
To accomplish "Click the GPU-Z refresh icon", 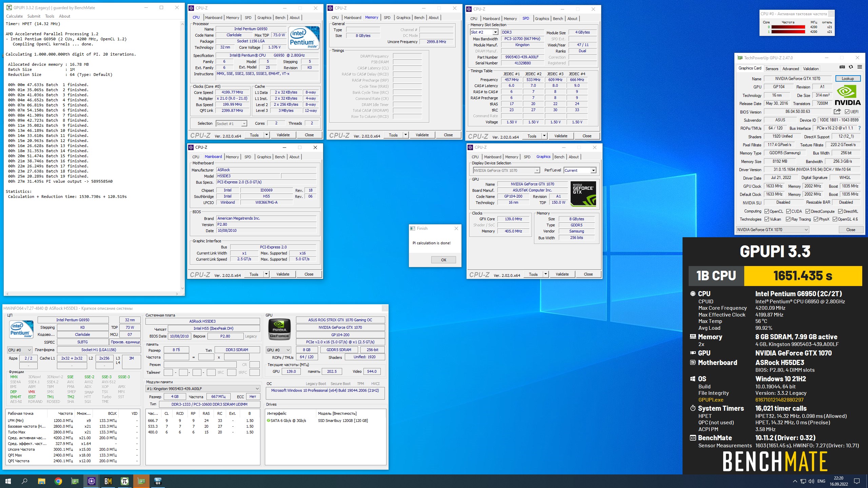I will (x=851, y=67).
